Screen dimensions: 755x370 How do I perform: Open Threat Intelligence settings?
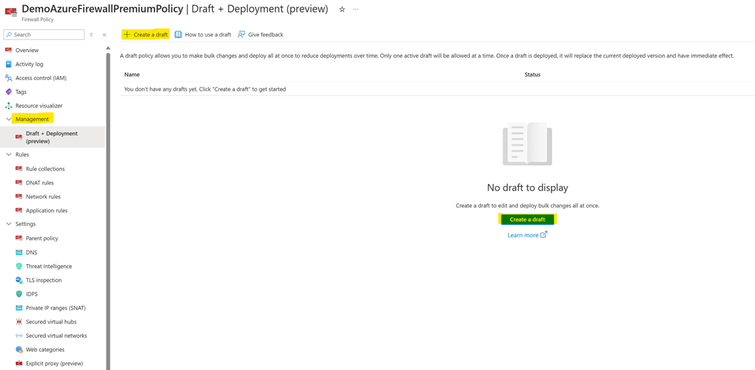(49, 266)
